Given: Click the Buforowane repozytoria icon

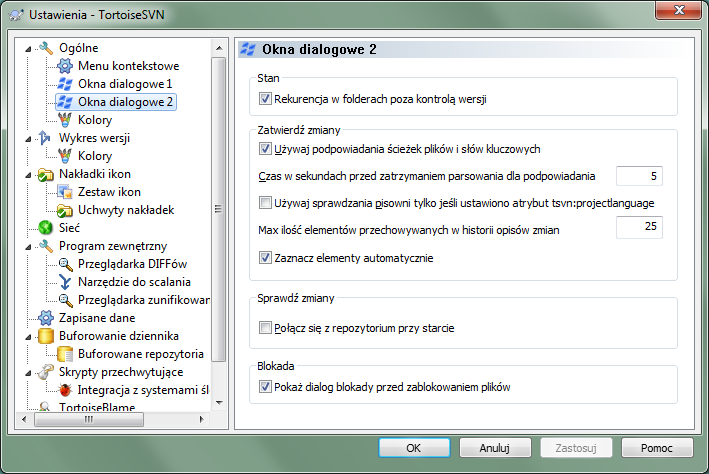Looking at the screenshot, I should point(65,354).
